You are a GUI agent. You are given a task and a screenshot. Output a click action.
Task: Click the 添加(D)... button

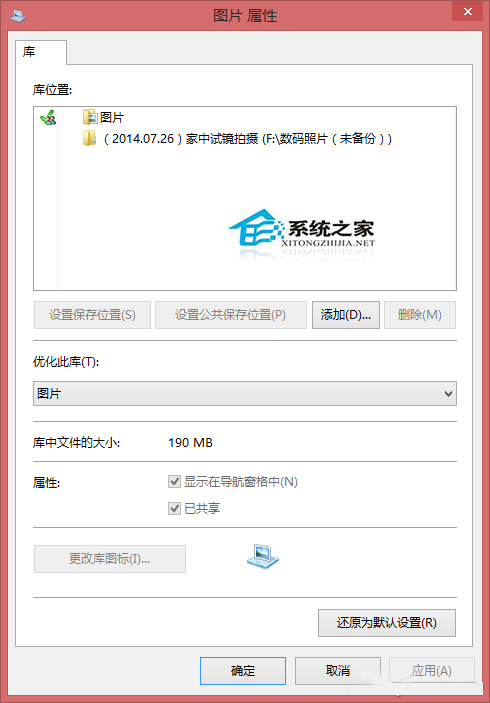click(x=346, y=315)
